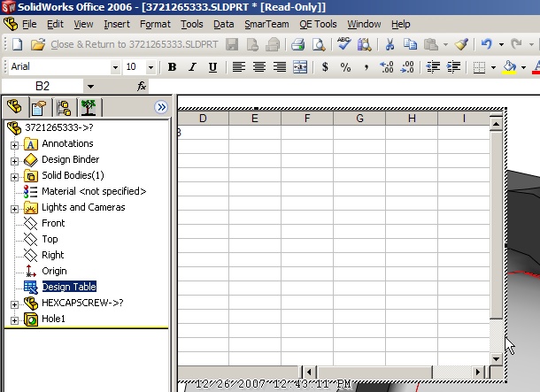Toggle Italic formatting
This screenshot has height=392, width=540.
pos(192,67)
